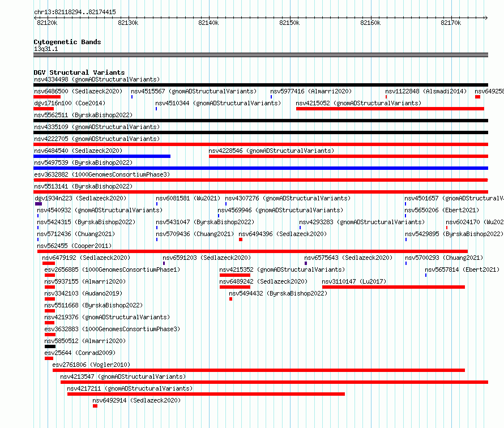Open nsv5657814 (Ebert2021) label

point(462,269)
